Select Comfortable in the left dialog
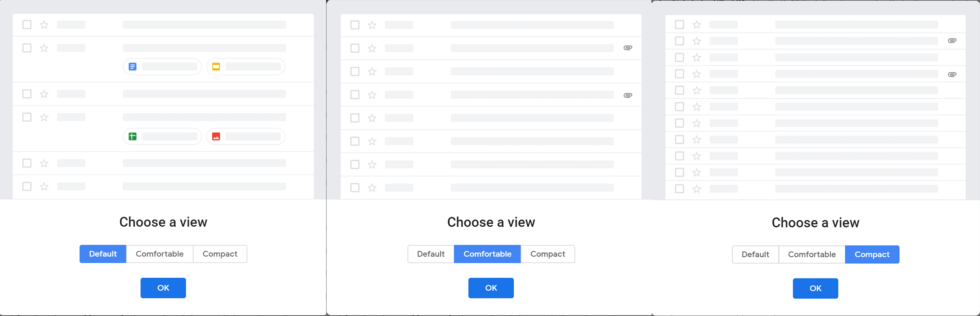Screen dimensions: 980x316 (x=160, y=254)
